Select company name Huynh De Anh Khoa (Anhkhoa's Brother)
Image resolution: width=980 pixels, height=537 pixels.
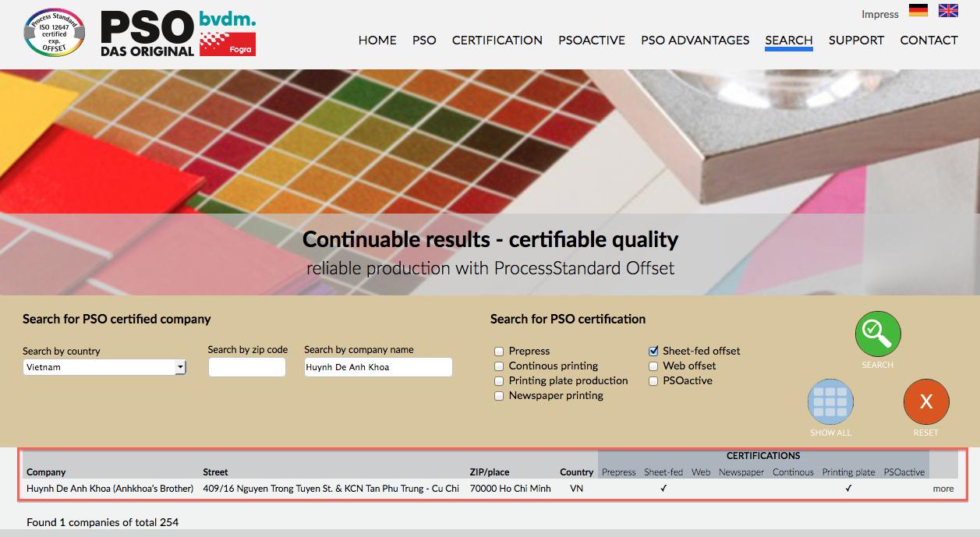110,489
